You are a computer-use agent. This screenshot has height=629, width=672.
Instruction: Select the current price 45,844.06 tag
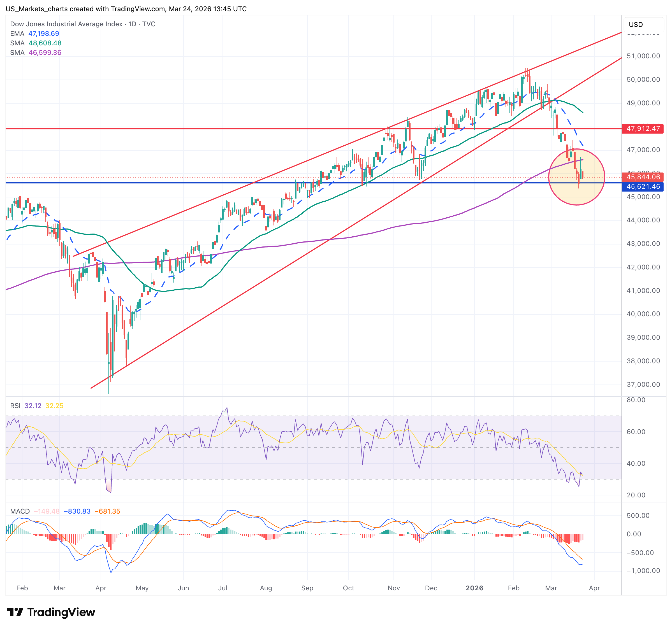643,177
